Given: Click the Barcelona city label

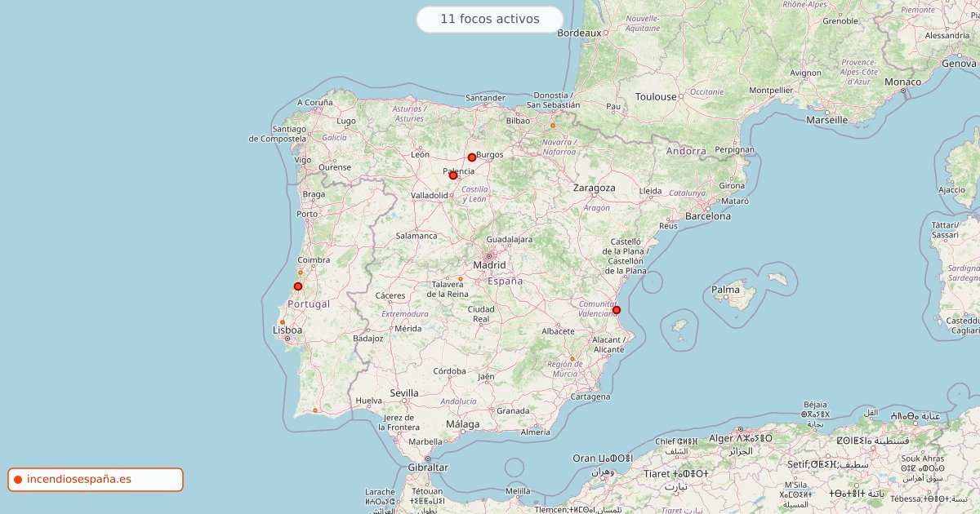Looking at the screenshot, I should pos(707,216).
